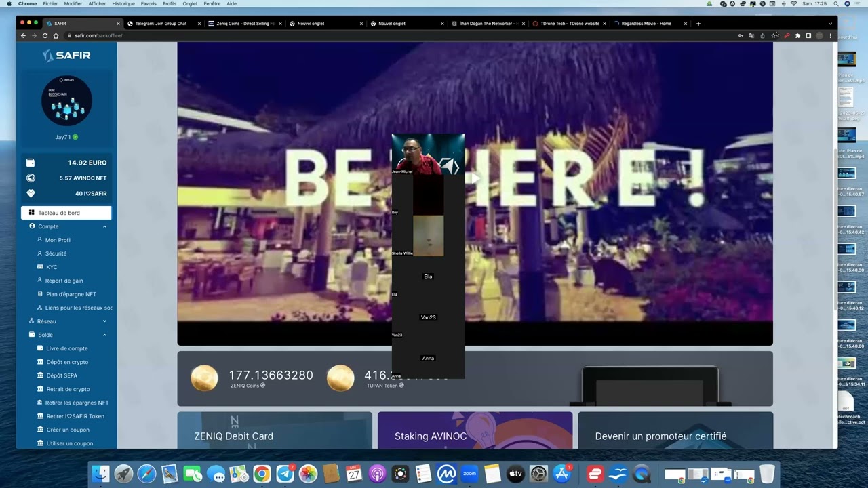This screenshot has width=868, height=488.
Task: Open Dépôt SEPA
Action: 62,375
